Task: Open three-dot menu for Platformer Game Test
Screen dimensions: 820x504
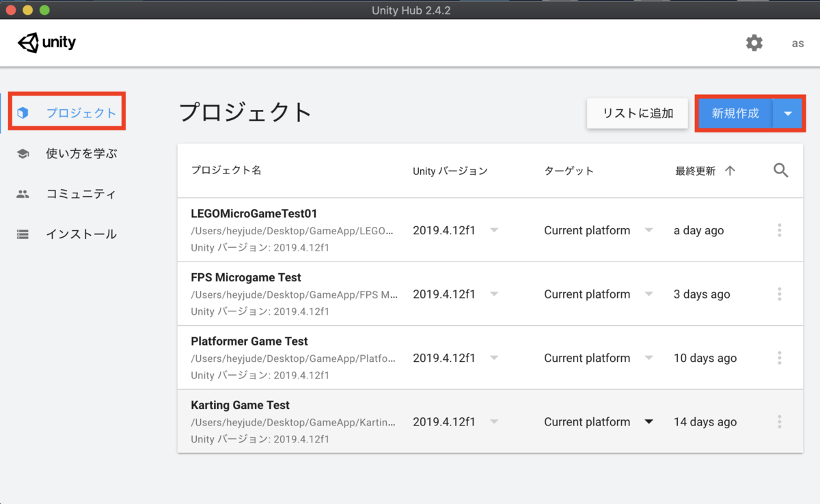Action: (780, 358)
